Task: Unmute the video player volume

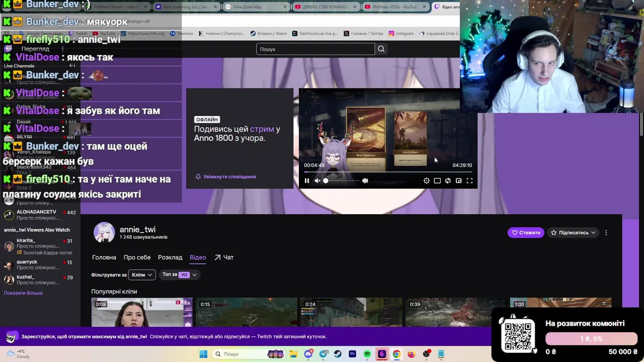Action: click(317, 180)
